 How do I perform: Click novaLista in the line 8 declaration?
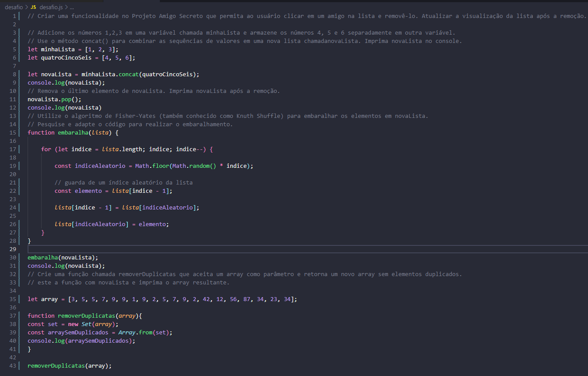pos(56,74)
